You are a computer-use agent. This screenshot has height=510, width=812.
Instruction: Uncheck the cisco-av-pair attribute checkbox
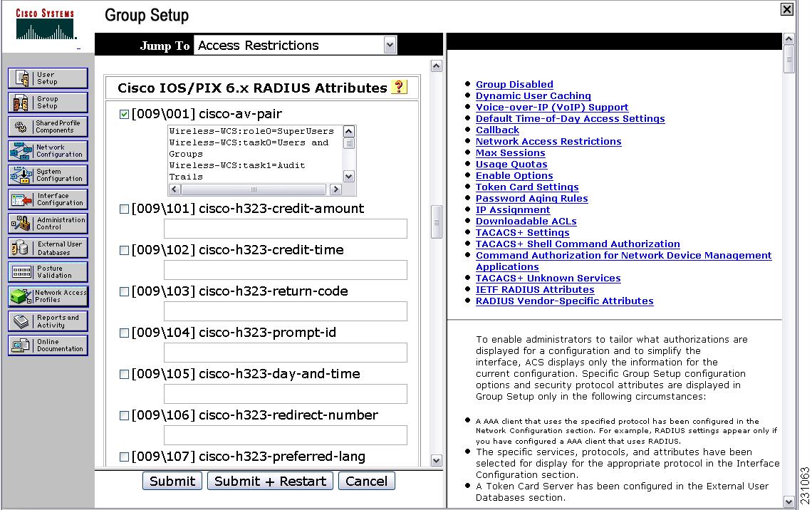pyautogui.click(x=124, y=114)
